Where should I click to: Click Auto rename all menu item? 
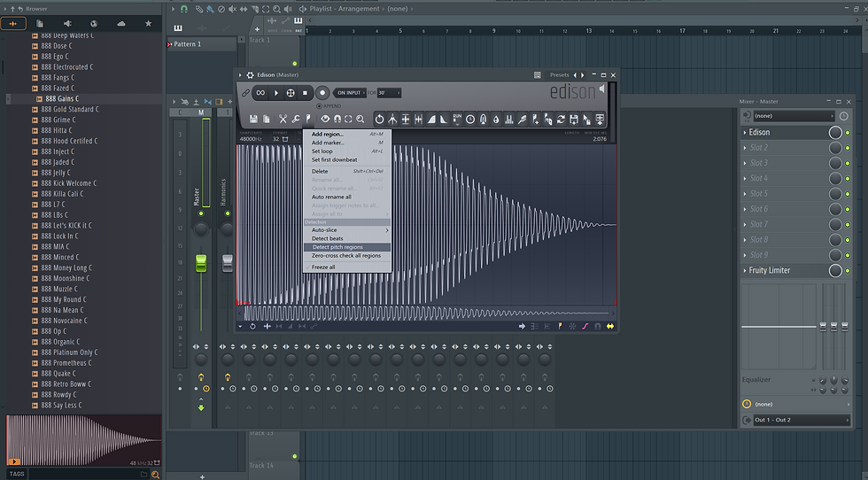[347, 197]
